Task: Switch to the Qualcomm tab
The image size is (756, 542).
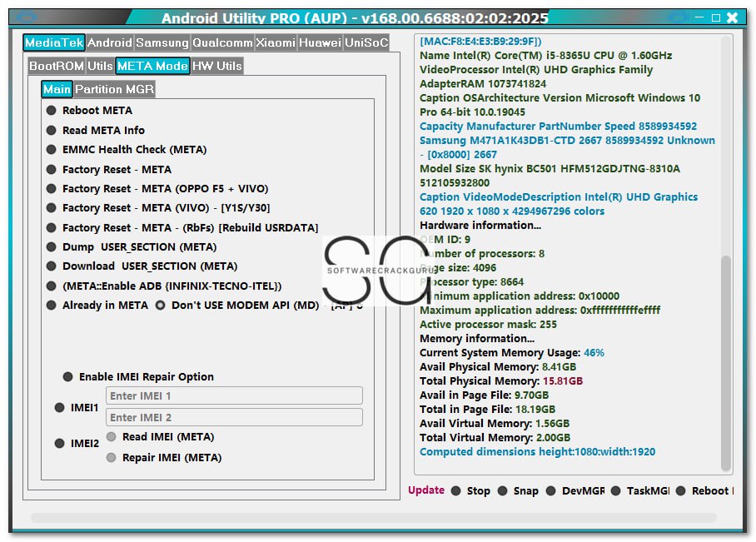Action: pyautogui.click(x=222, y=42)
